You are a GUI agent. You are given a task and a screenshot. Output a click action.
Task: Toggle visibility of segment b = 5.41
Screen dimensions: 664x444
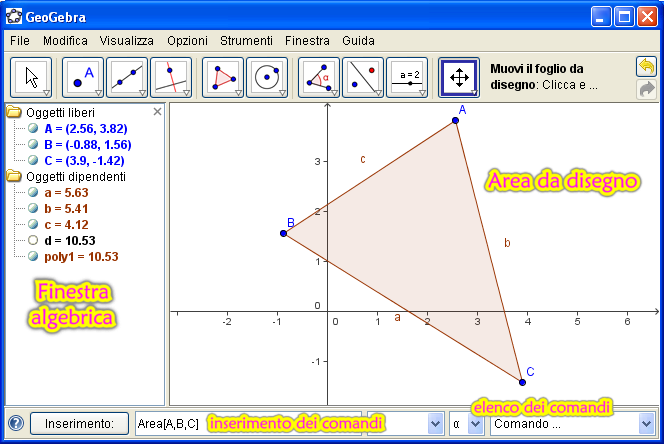(33, 208)
